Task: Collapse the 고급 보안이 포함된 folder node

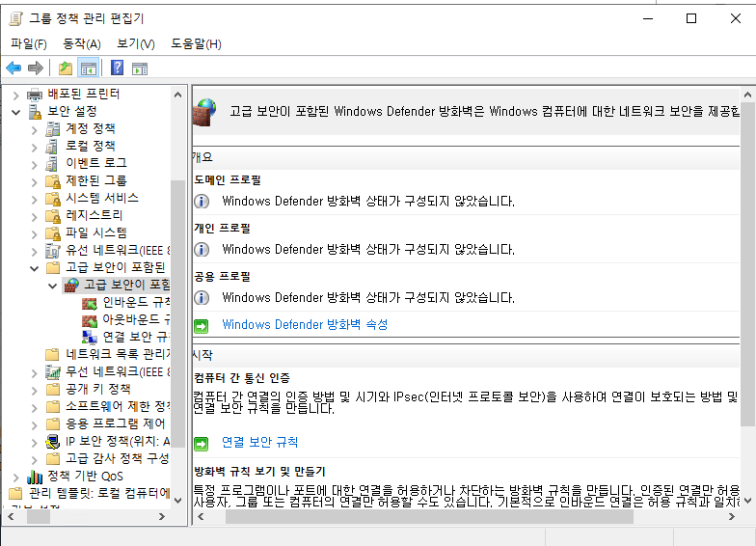Action: [x=35, y=268]
